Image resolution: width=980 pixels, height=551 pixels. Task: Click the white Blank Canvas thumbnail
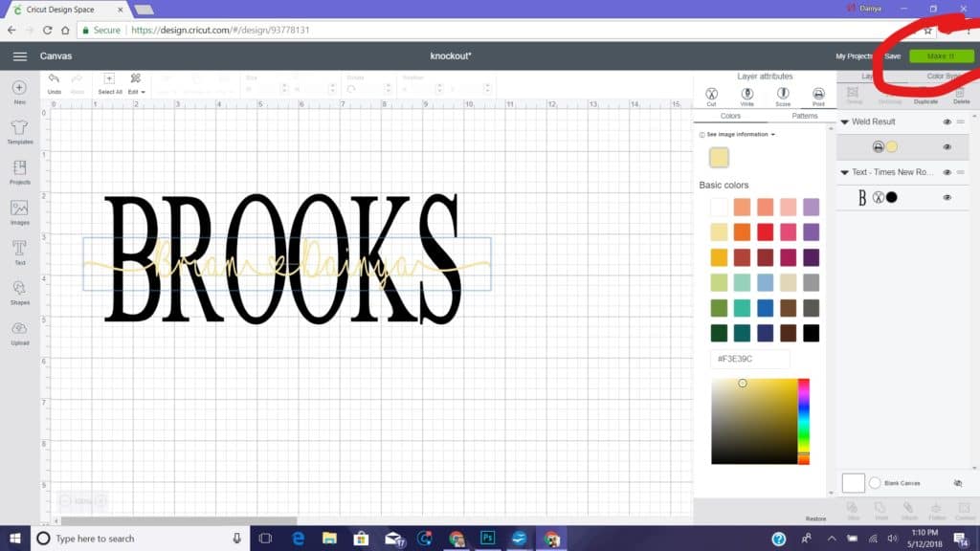click(853, 483)
